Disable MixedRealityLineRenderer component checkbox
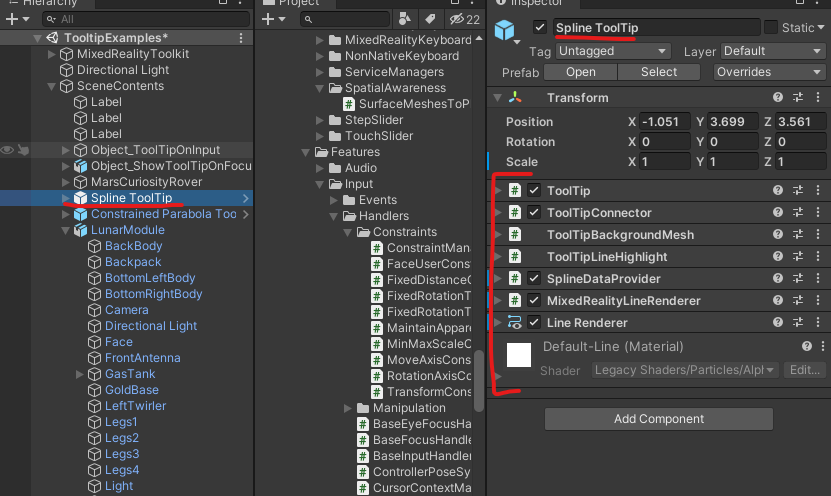 (534, 300)
